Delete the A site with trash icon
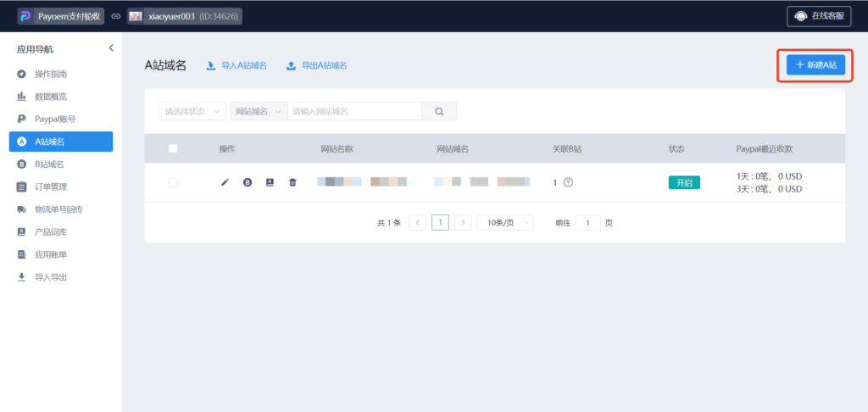This screenshot has height=412, width=868. pyautogui.click(x=292, y=182)
